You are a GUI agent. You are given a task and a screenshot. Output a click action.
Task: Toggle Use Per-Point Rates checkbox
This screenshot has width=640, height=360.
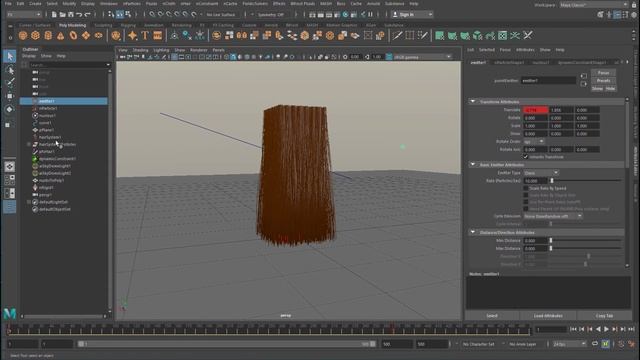click(526, 202)
